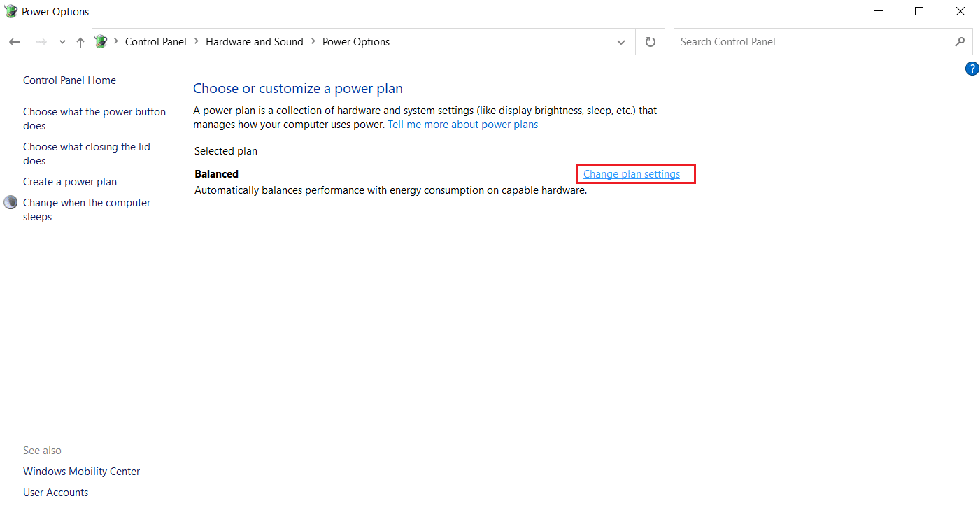Screen dimensions: 980x510
Task: Click Create a power plan link
Action: [x=70, y=182]
